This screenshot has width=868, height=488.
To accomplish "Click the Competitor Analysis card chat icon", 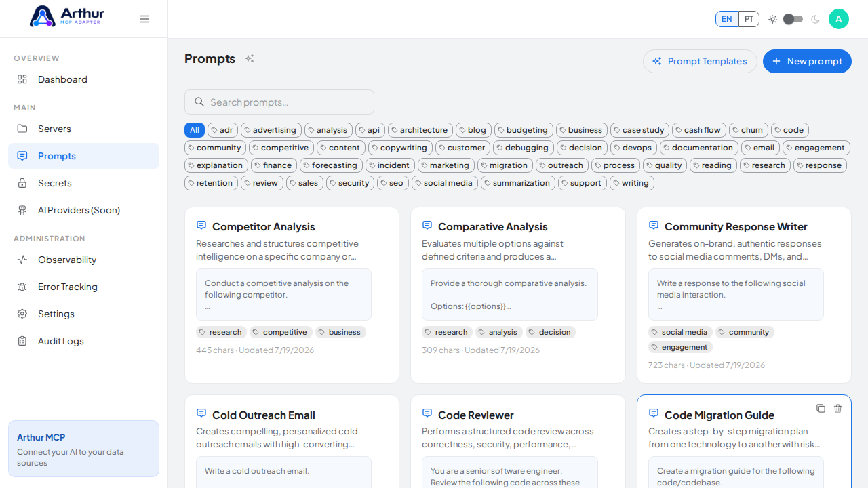I will [201, 225].
